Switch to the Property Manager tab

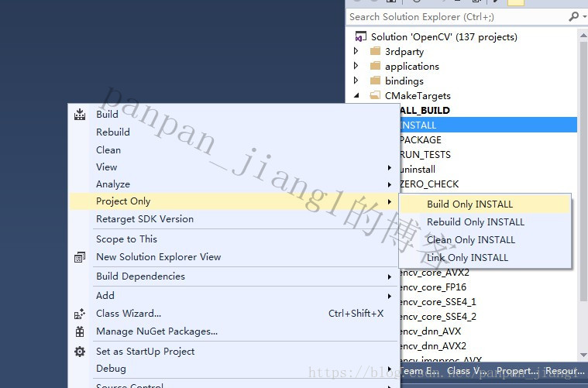517,371
